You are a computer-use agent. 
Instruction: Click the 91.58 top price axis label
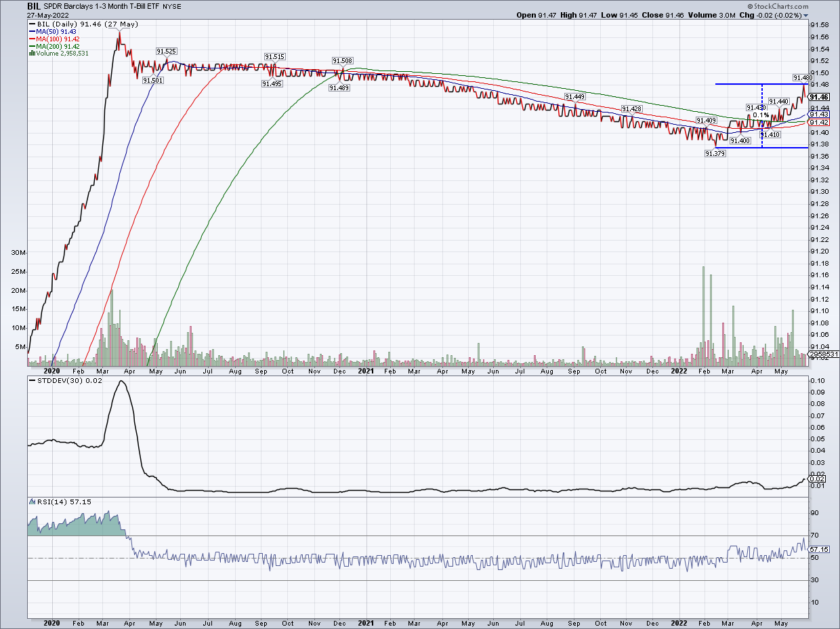point(820,25)
